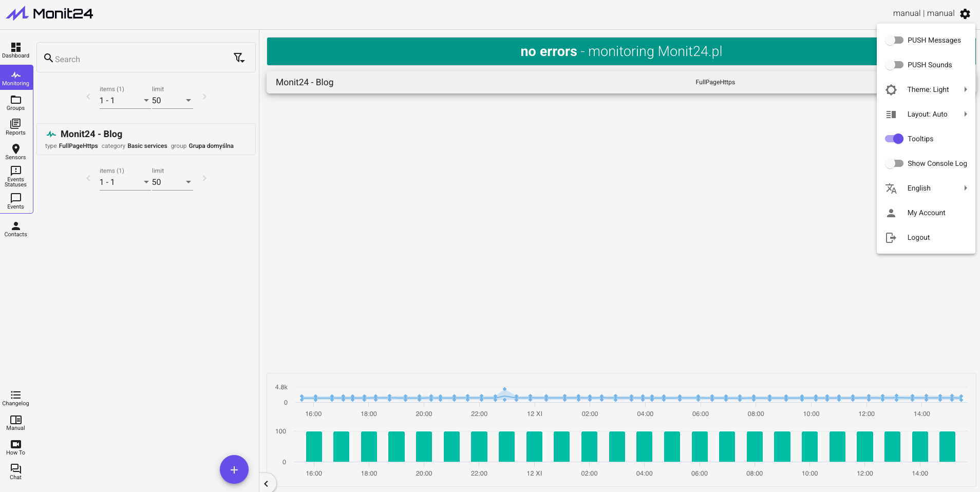The image size is (980, 492).
Task: Open the top limit 50 dropdown
Action: [x=172, y=101]
